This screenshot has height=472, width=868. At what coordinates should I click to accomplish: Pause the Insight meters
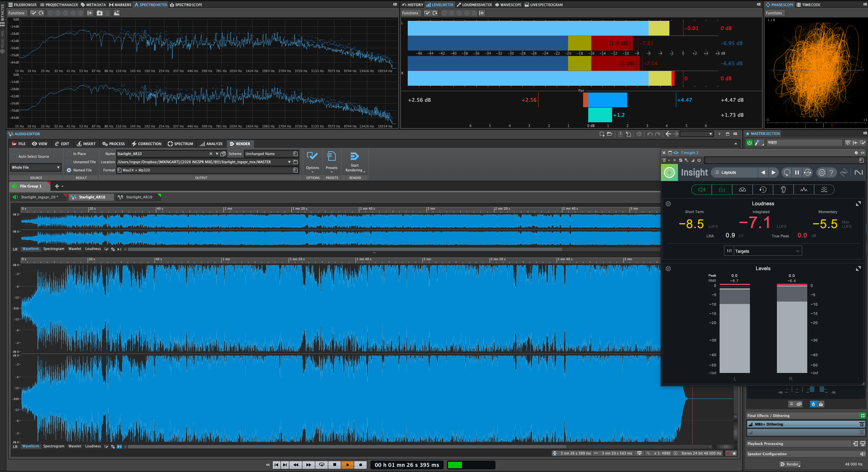tap(797, 172)
